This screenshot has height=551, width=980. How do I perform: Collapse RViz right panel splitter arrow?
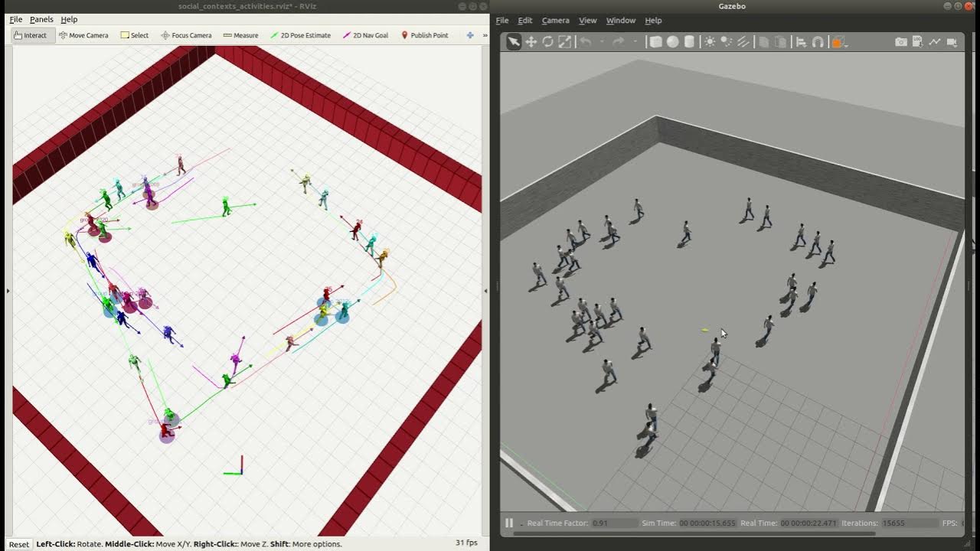(x=485, y=291)
